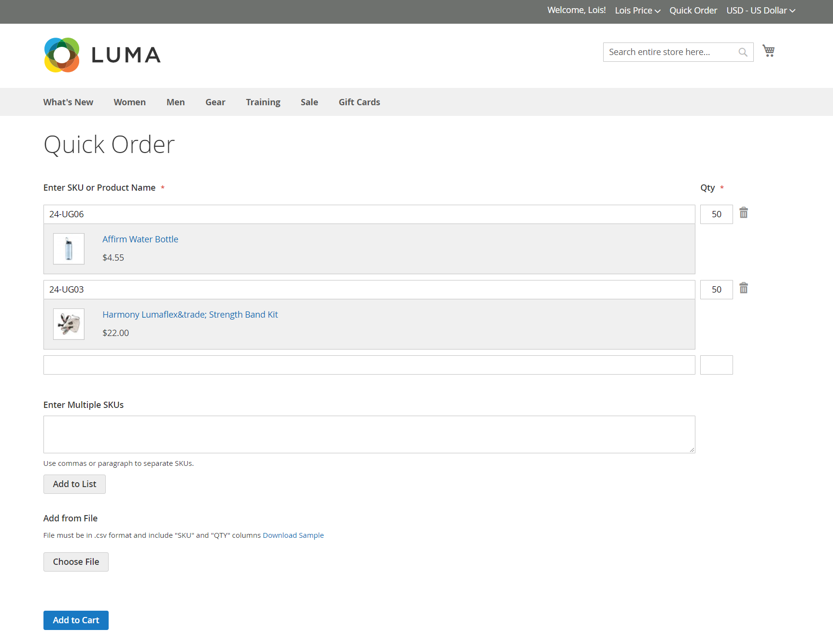Image resolution: width=833 pixels, height=644 pixels.
Task: Open the USD - US Dollar currency selector
Action: [x=761, y=10]
